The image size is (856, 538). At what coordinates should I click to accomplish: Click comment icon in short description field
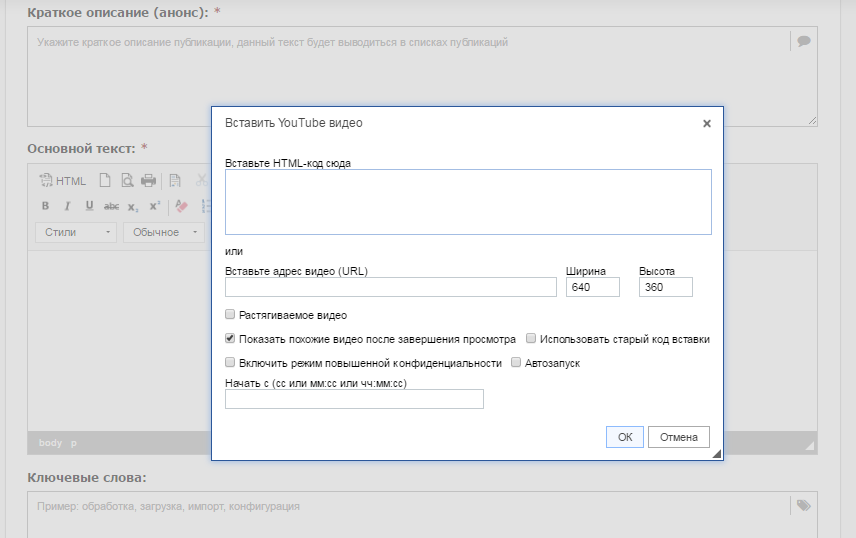click(x=804, y=41)
